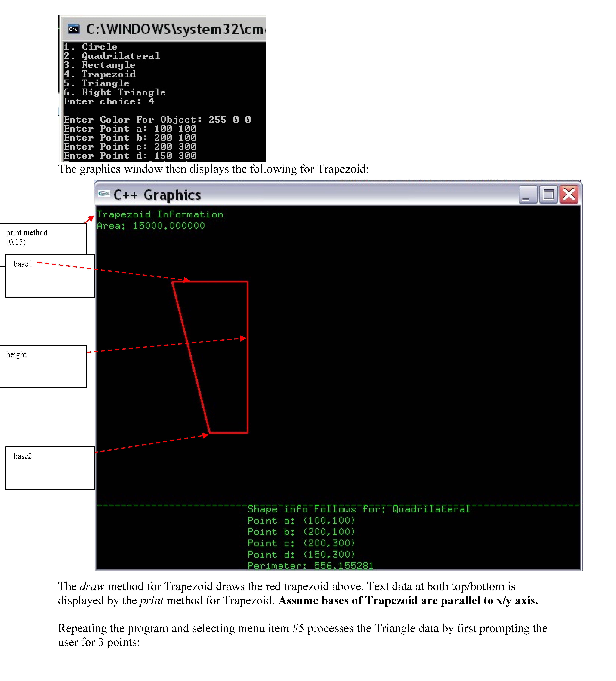Click the Area 15000.000000 text line

(x=151, y=226)
